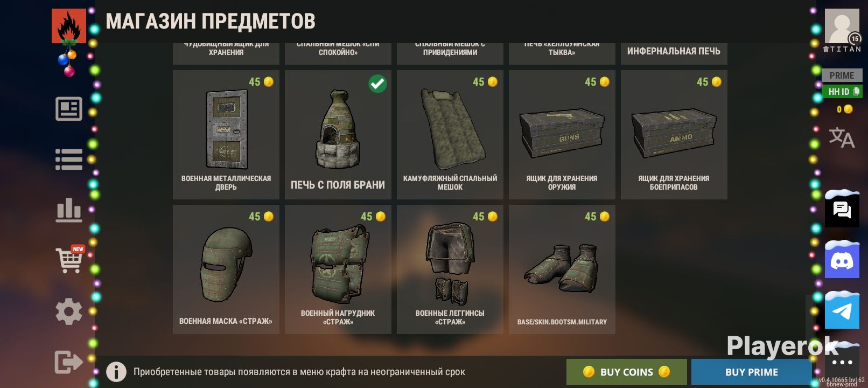868x388 pixels.
Task: Click the green checkmark on Печь с поля брани
Action: tap(377, 84)
